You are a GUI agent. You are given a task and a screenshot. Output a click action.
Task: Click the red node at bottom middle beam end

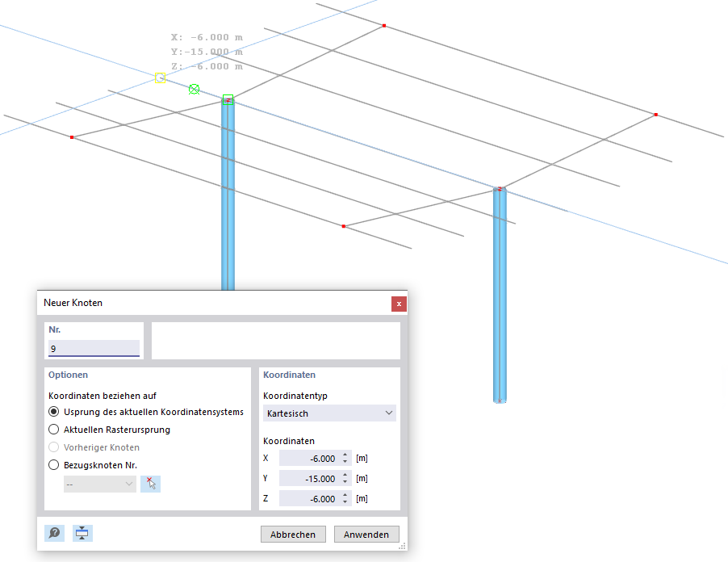pos(344,226)
